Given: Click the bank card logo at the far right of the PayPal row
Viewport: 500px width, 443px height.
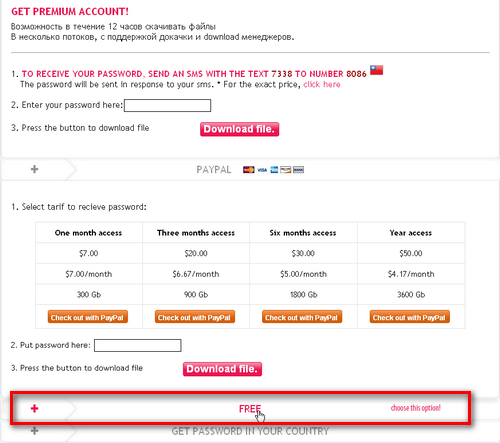Looking at the screenshot, I should coord(298,170).
